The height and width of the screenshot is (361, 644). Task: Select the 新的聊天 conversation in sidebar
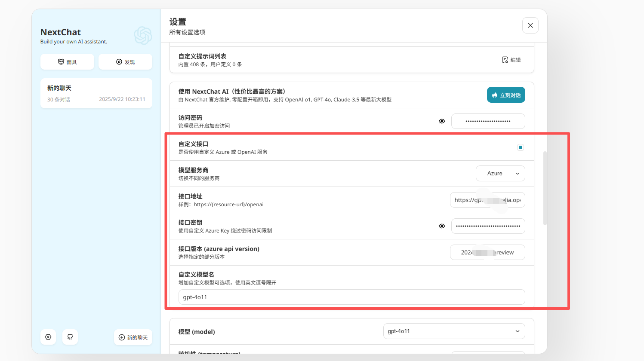[96, 93]
